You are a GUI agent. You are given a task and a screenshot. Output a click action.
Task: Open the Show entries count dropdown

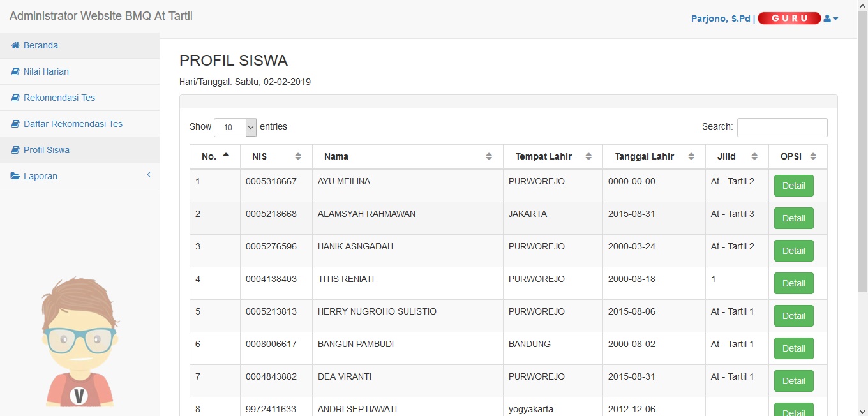(x=235, y=127)
